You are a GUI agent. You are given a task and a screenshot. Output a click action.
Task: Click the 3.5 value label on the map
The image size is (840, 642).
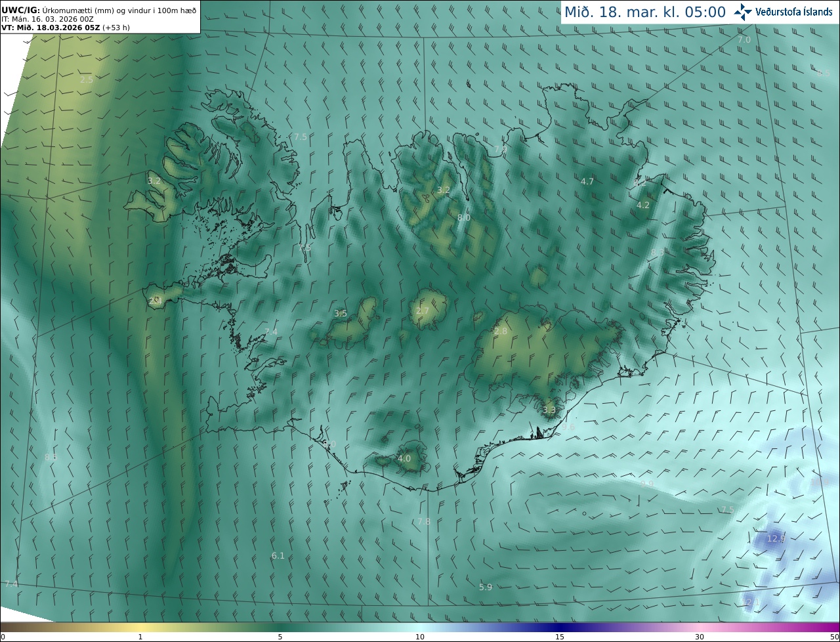[341, 314]
